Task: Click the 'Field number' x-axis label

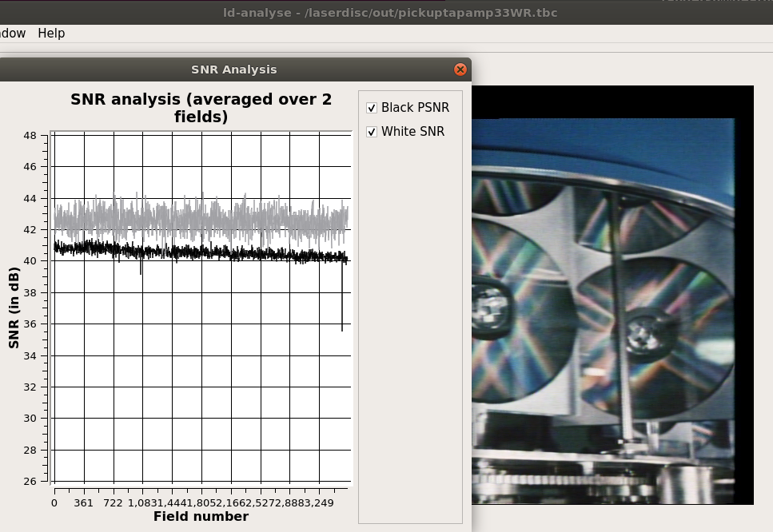Action: pyautogui.click(x=201, y=517)
